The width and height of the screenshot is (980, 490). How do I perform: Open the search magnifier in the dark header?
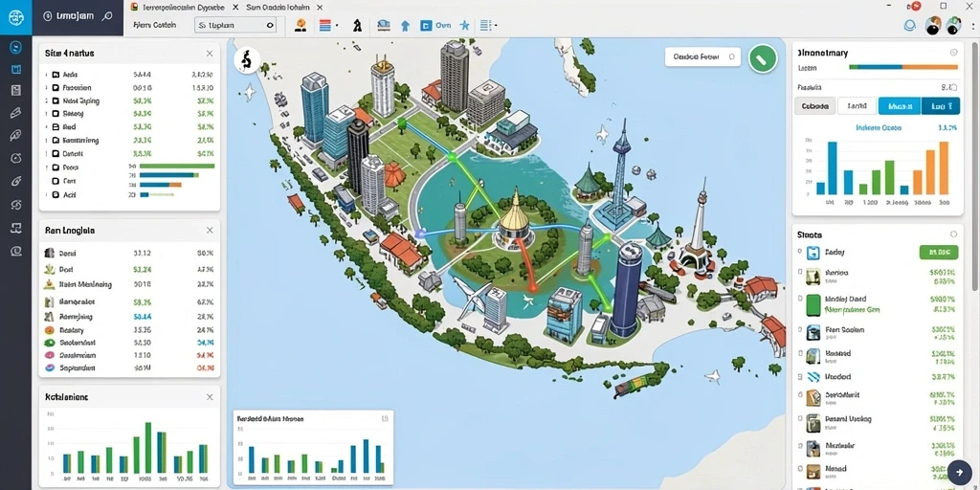[x=106, y=17]
